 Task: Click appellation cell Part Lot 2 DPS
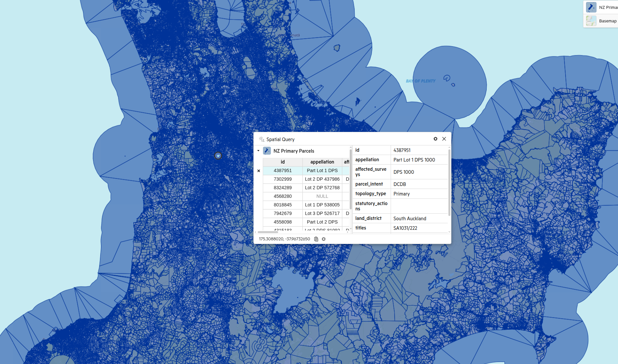(x=322, y=222)
